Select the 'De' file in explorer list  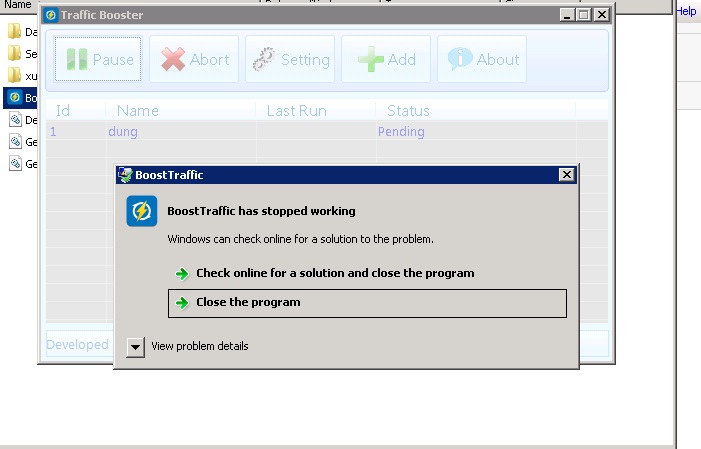22,120
